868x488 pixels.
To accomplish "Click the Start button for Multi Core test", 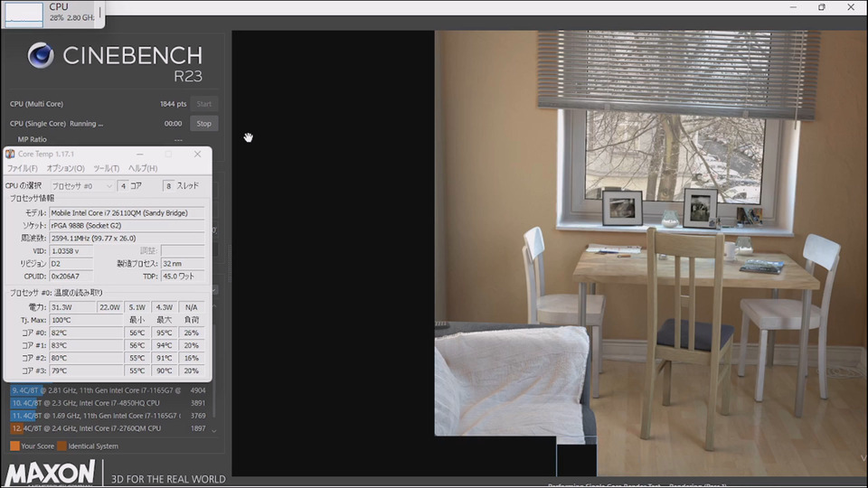I will click(x=203, y=103).
